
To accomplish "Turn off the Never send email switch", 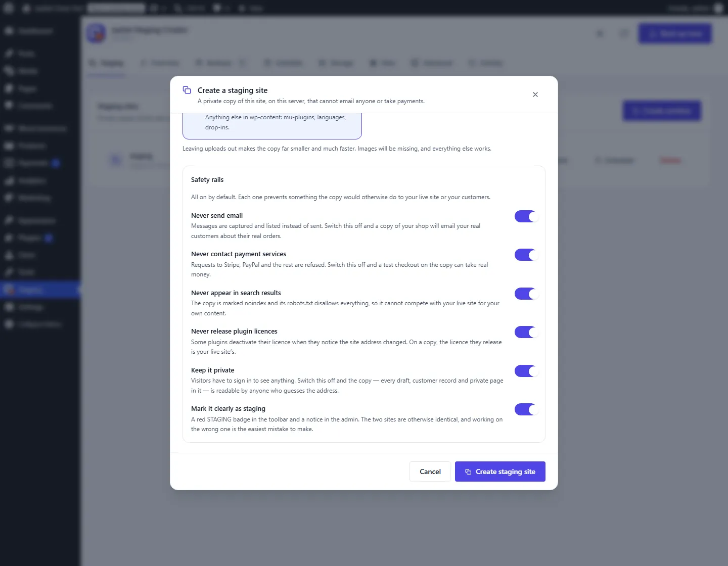I will pyautogui.click(x=526, y=216).
